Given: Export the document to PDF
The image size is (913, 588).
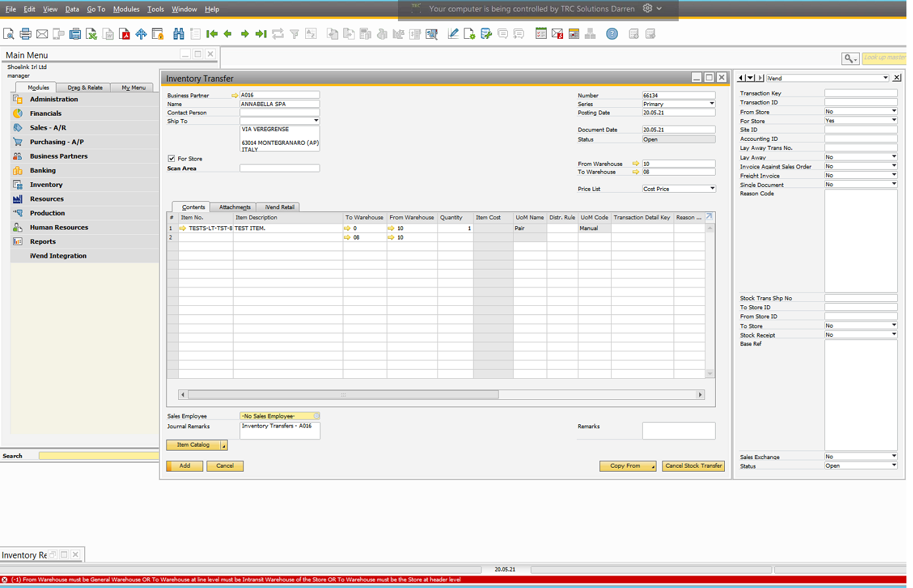Looking at the screenshot, I should point(124,34).
